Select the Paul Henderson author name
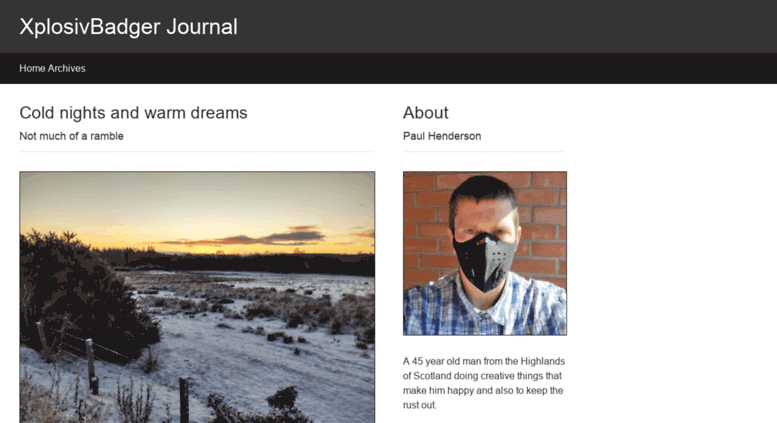777x423 pixels. coord(442,136)
